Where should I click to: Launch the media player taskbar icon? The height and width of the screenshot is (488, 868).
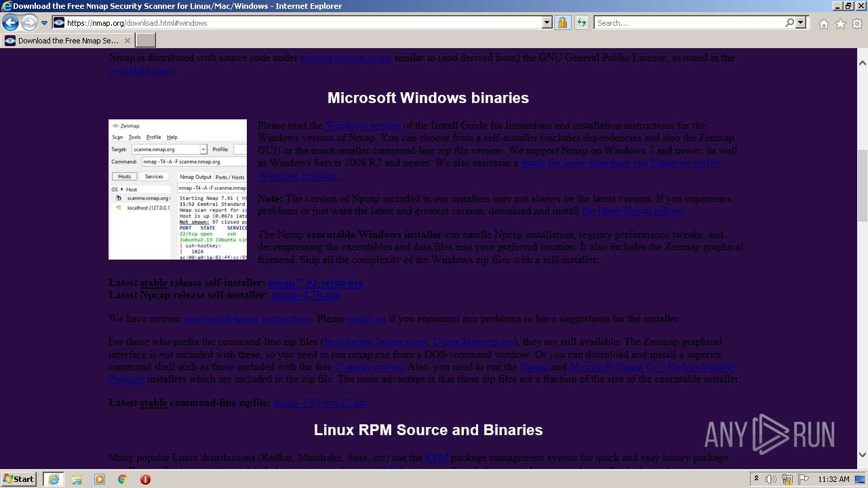100,479
